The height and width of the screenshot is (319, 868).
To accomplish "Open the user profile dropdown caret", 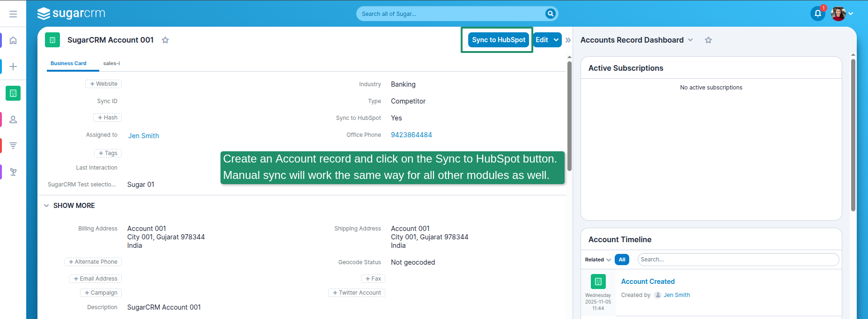I will [851, 14].
